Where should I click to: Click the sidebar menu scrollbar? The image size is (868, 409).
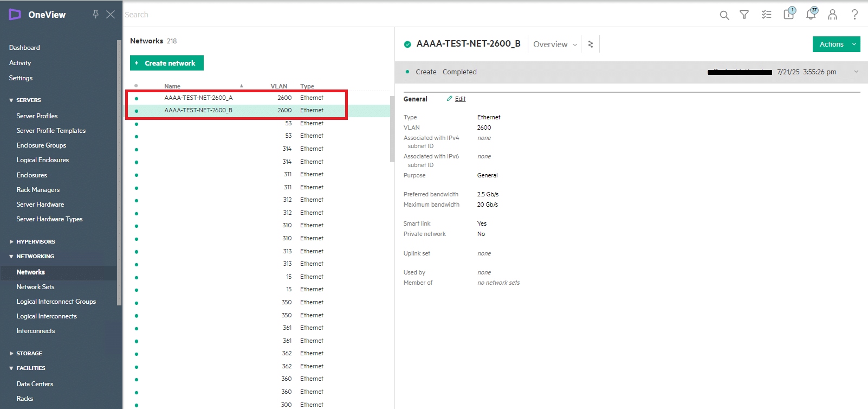tap(119, 172)
